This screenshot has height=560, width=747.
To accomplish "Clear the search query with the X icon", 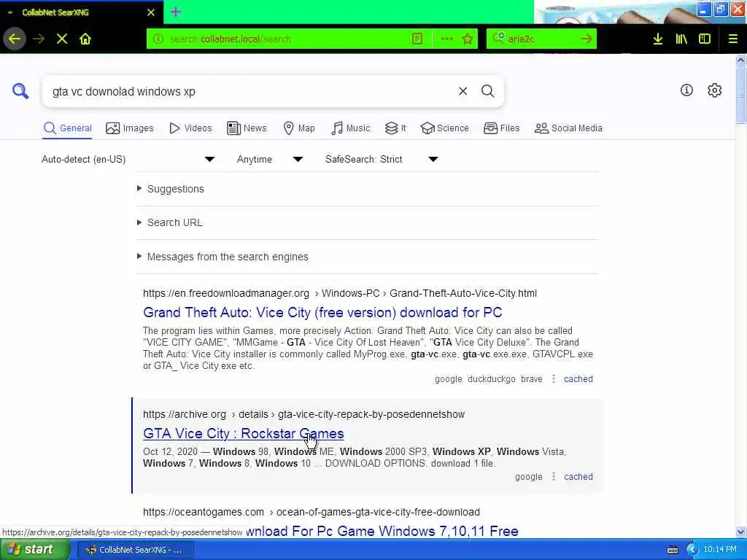I will (x=462, y=91).
